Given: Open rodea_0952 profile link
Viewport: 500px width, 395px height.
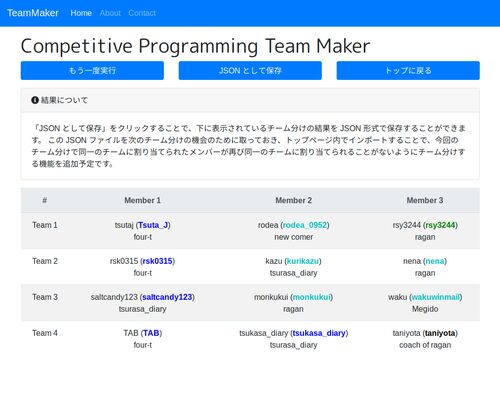Looking at the screenshot, I should [305, 225].
